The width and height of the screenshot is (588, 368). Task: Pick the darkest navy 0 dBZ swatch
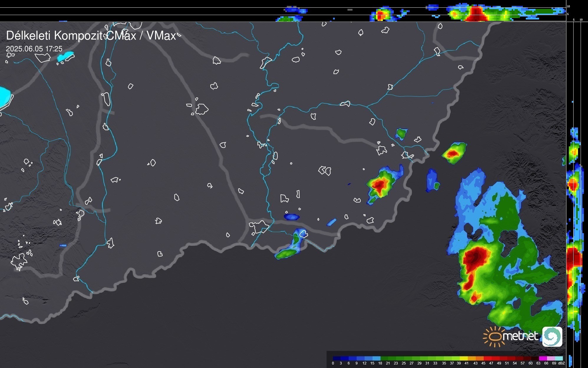click(x=337, y=359)
